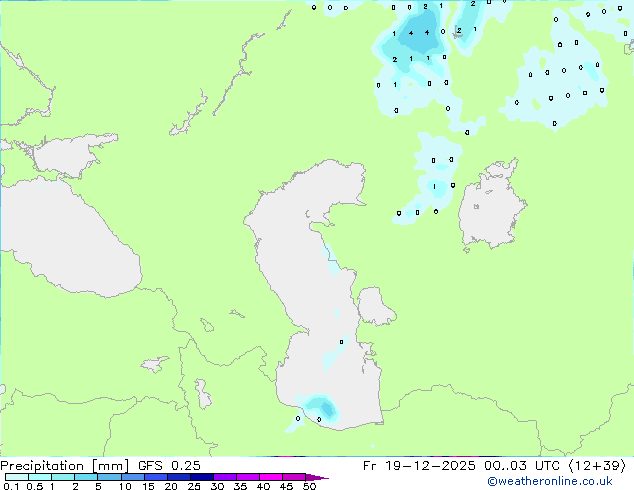Click the 40–45 mm magenta swatch

(x=271, y=477)
